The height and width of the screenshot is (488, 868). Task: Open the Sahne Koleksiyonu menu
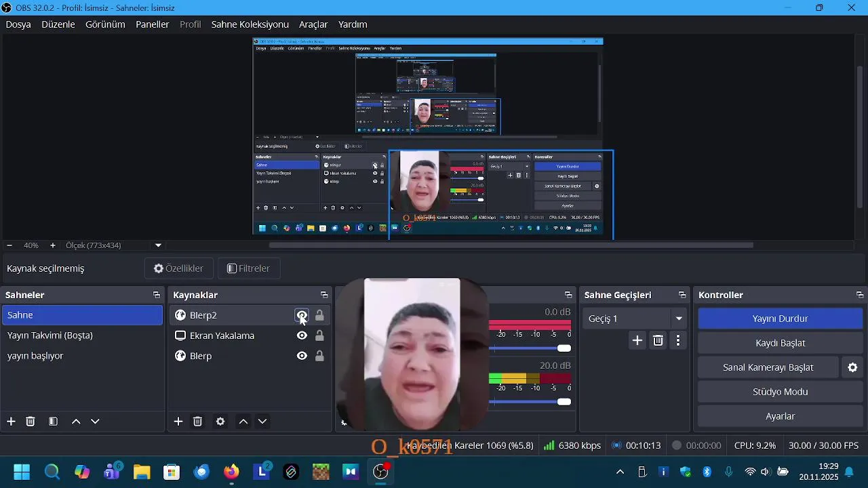coord(250,24)
